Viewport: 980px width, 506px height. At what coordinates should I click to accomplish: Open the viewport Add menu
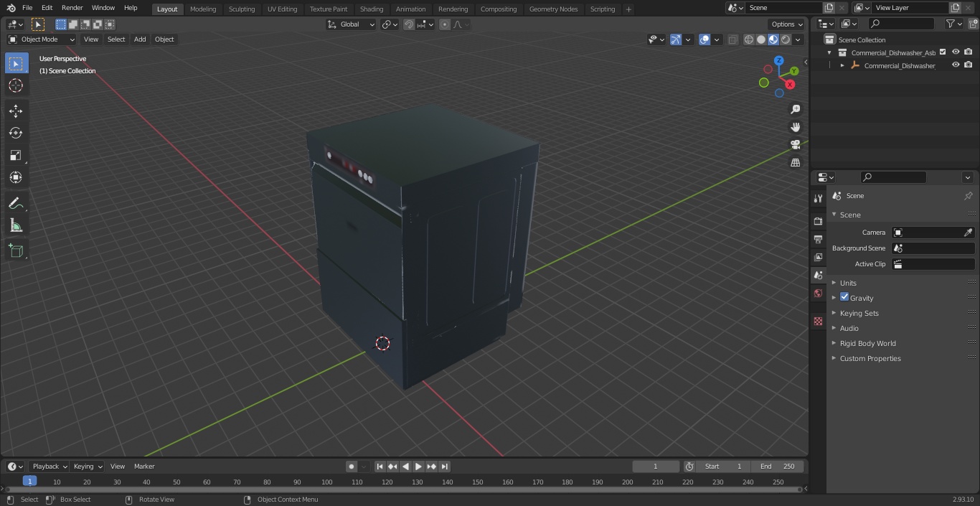[140, 39]
